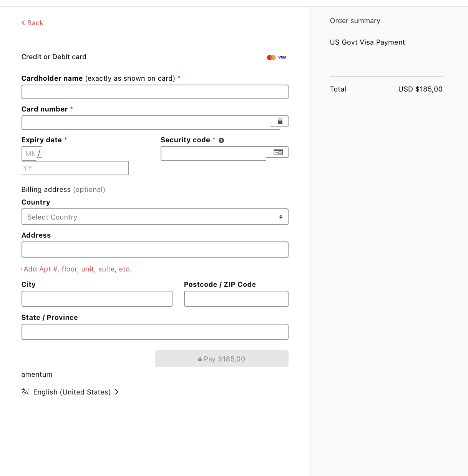The height and width of the screenshot is (476, 468).
Task: Go back using the Back link
Action: pos(35,23)
